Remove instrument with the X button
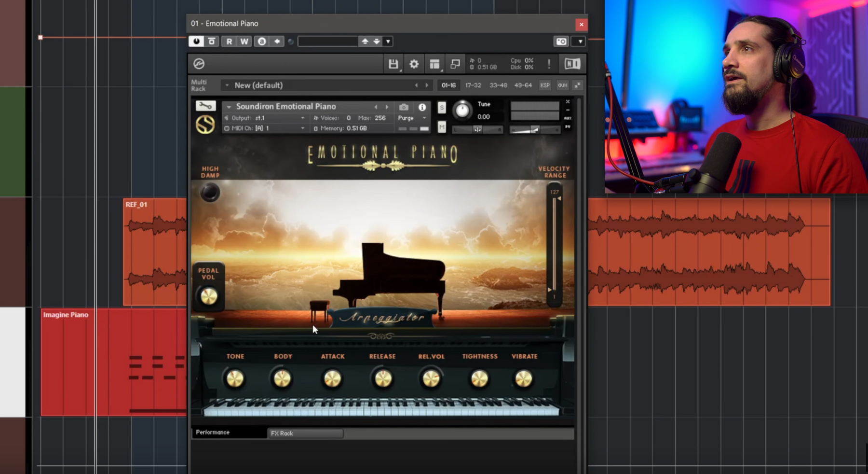Image resolution: width=868 pixels, height=474 pixels. [568, 102]
